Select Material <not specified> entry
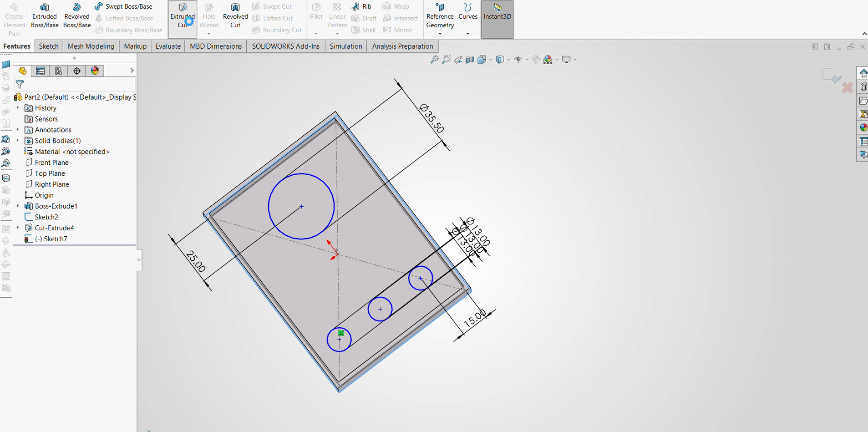This screenshot has height=432, width=868. point(67,152)
